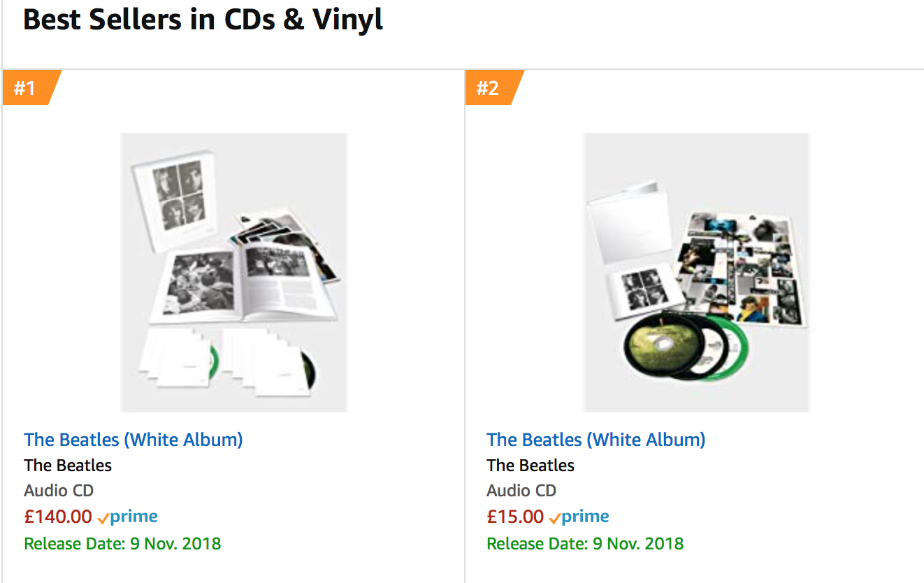Select The Beatles artist name under #1

pos(68,466)
